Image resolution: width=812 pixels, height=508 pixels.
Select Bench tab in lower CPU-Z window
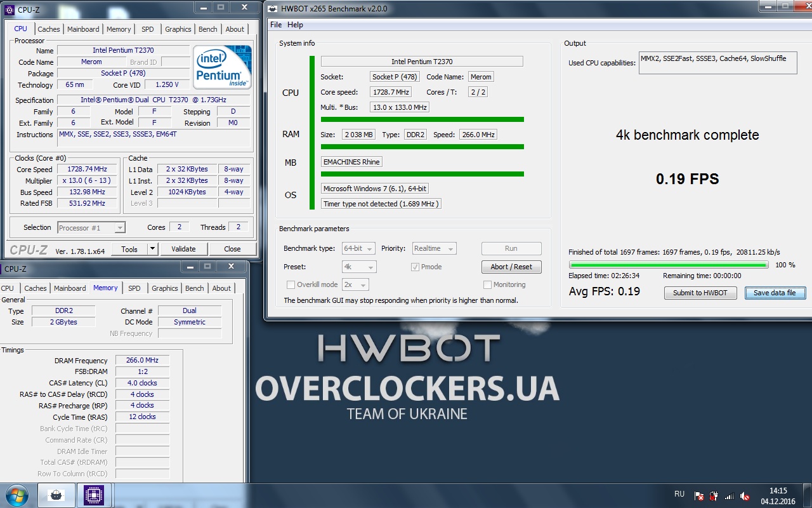194,288
